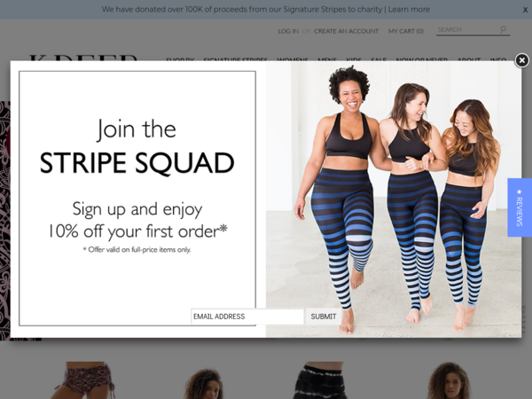Open the Sale menu
The width and height of the screenshot is (532, 399).
point(379,59)
